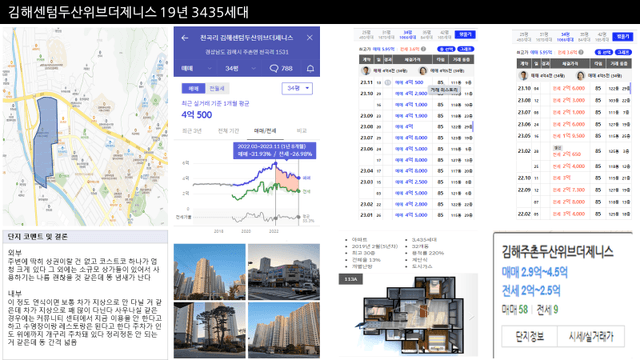Image resolution: width=640 pixels, height=360 pixels.
Task: Select 25평 tab in the jeonse table
Action: click(523, 37)
